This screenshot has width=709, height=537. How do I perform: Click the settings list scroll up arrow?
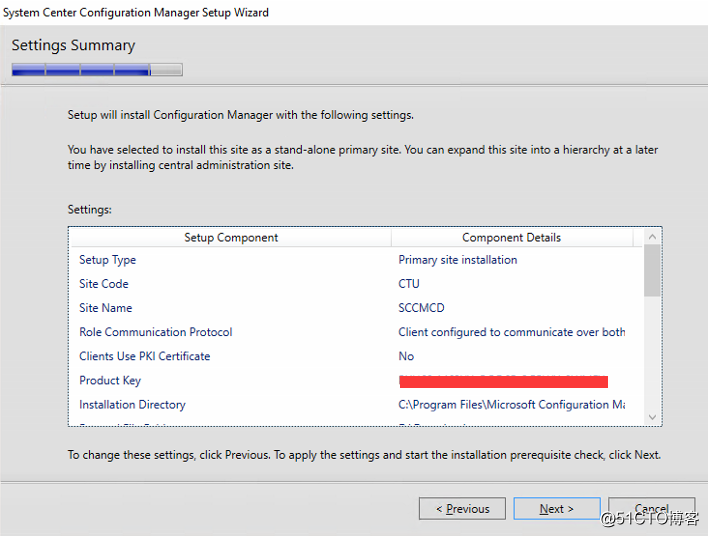652,237
